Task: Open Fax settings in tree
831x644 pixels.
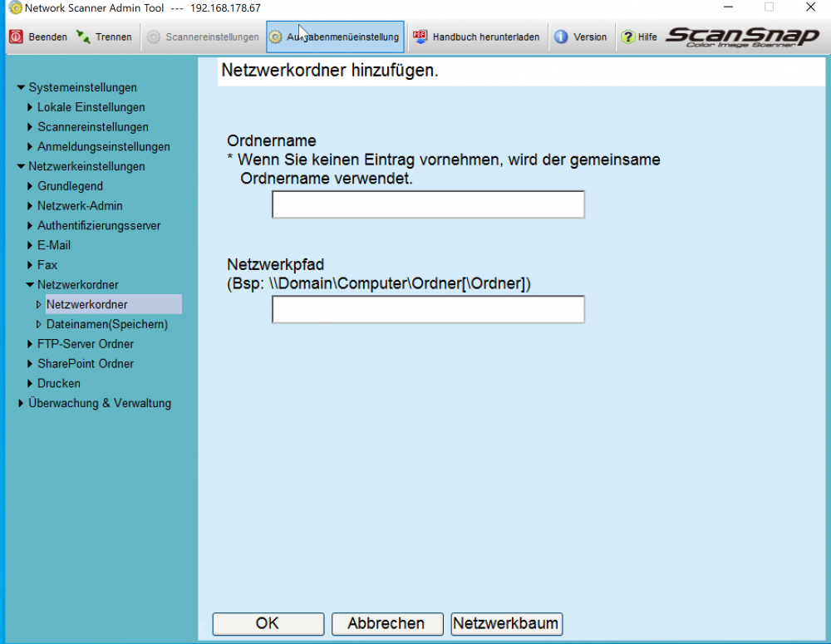Action: click(47, 264)
